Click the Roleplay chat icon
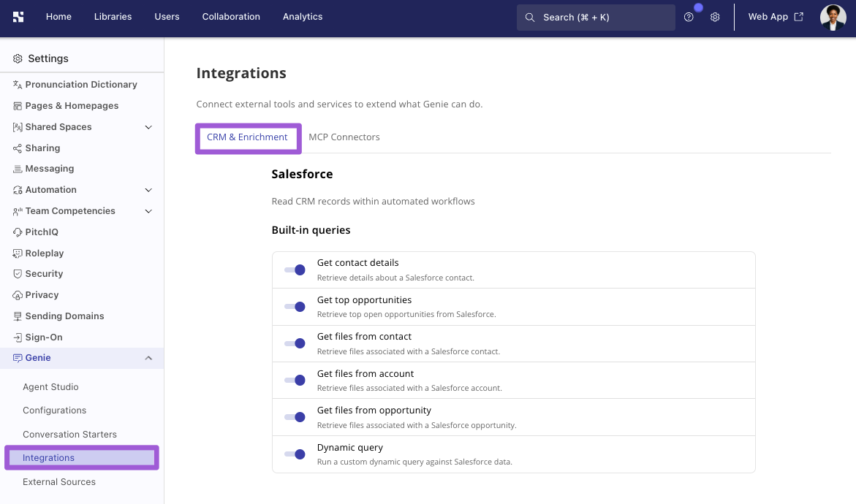Viewport: 856px width, 504px height. click(x=18, y=253)
